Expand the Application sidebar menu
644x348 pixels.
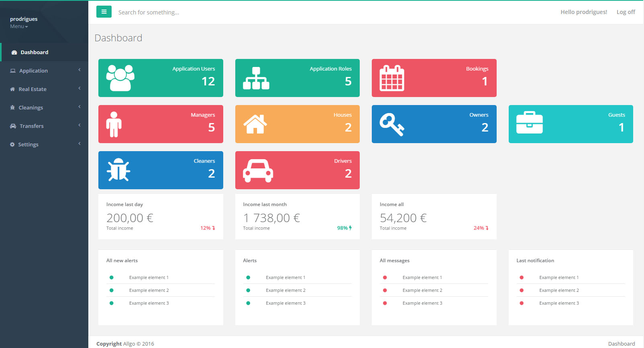click(33, 71)
